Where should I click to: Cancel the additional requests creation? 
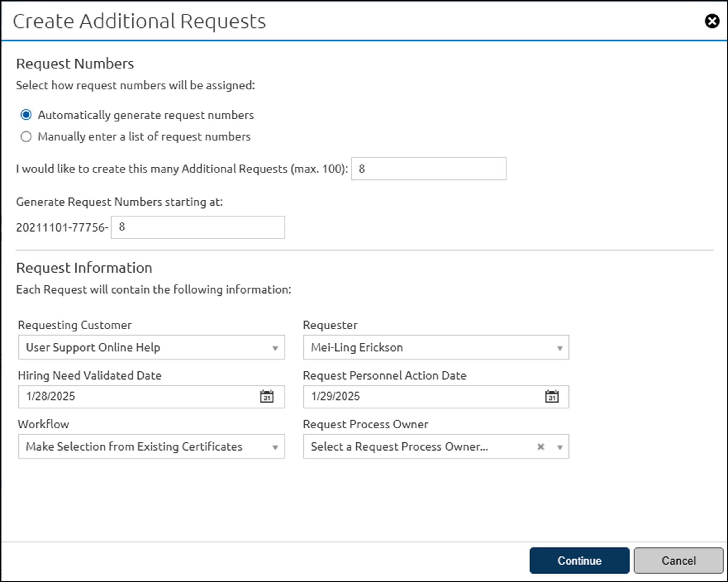point(678,560)
